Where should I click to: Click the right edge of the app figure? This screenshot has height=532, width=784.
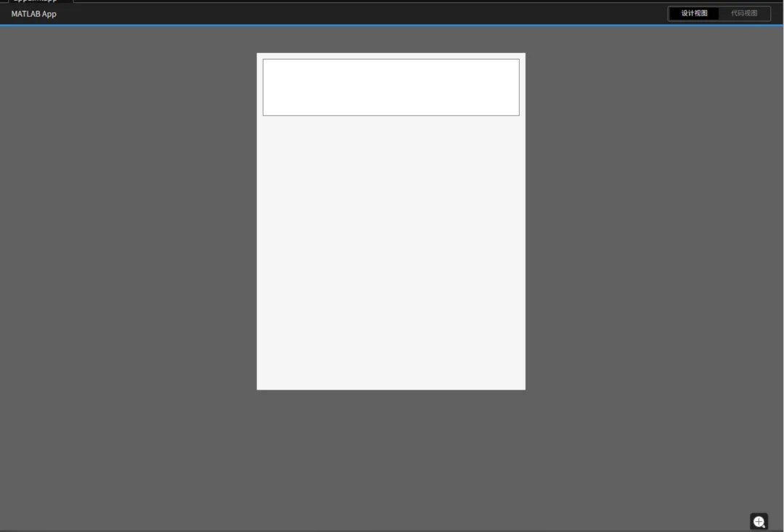pyautogui.click(x=525, y=221)
